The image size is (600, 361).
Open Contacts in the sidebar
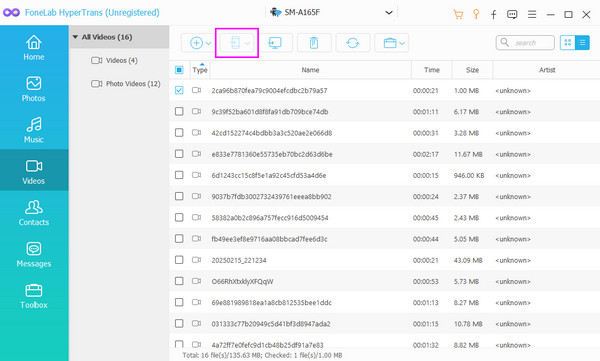tap(34, 213)
